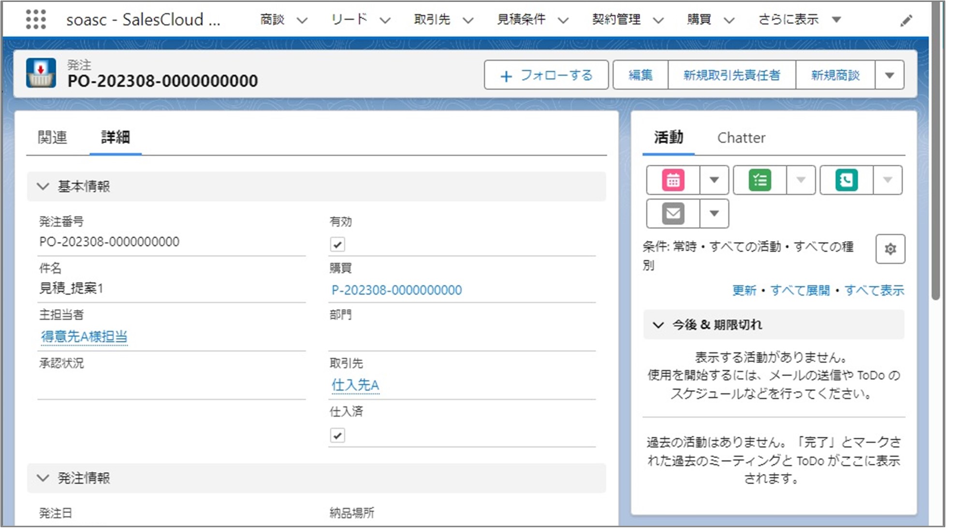Image resolution: width=980 pixels, height=530 pixels.
Task: Switch to the 関連 tab
Action: click(x=52, y=138)
